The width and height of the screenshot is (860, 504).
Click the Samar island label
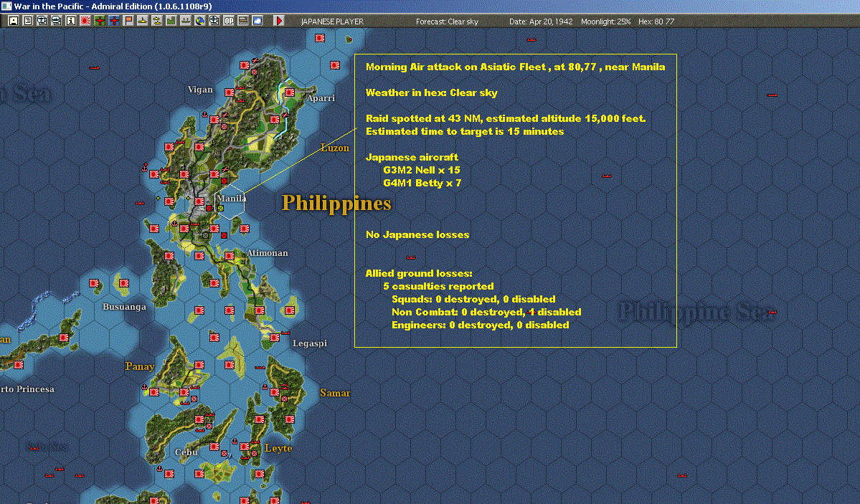tap(335, 393)
